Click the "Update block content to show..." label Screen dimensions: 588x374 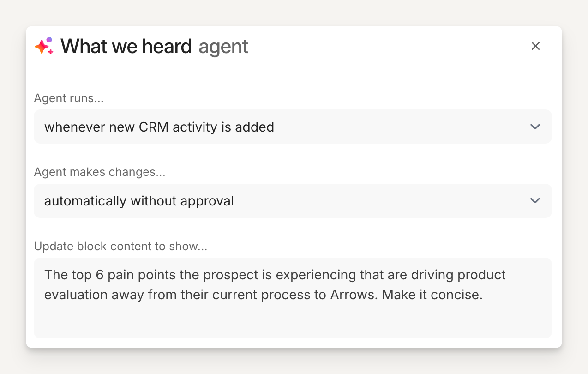coord(120,246)
